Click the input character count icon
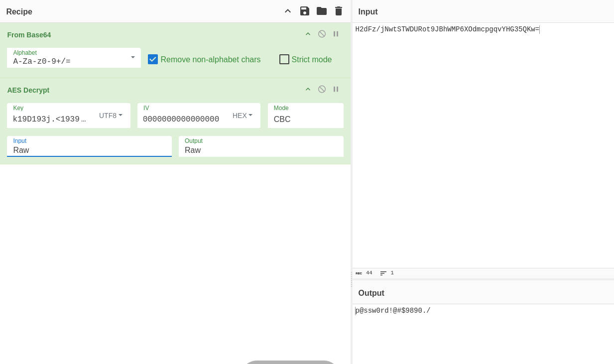 coord(359,273)
